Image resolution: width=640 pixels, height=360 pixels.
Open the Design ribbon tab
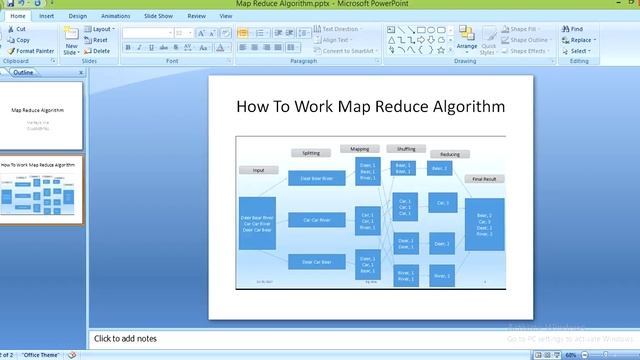(78, 16)
